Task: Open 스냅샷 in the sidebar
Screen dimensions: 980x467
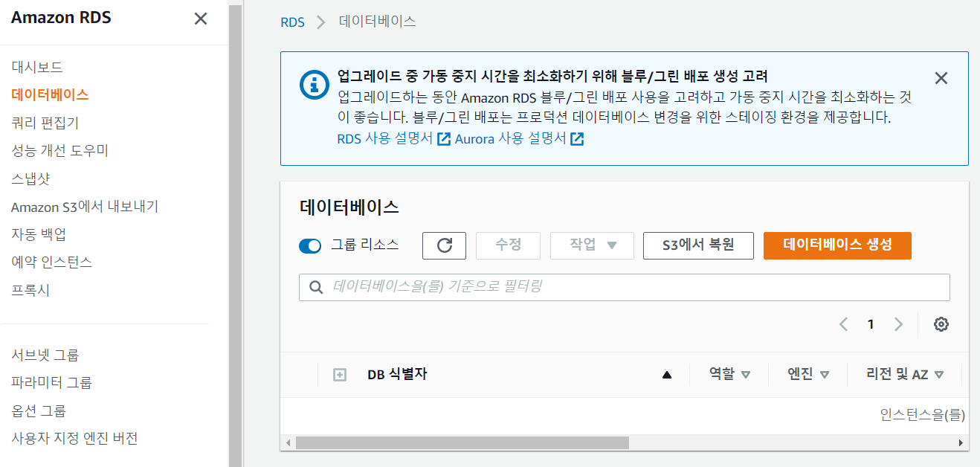Action: point(30,178)
